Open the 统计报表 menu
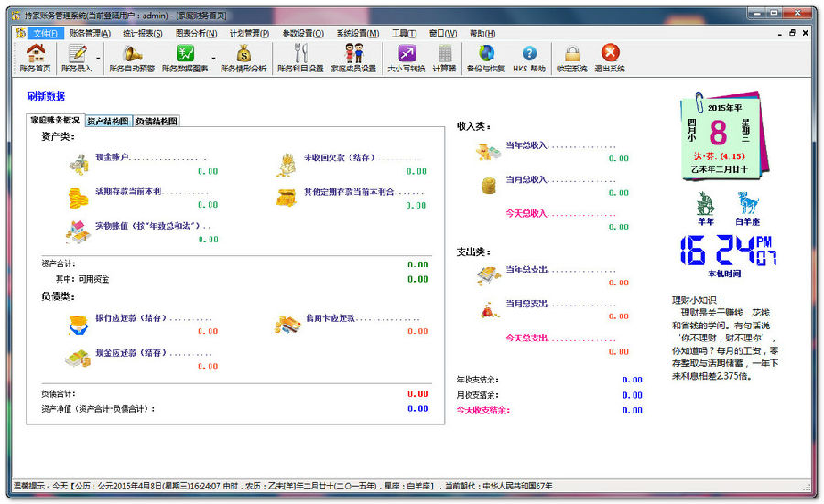The width and height of the screenshot is (824, 504). tap(142, 33)
